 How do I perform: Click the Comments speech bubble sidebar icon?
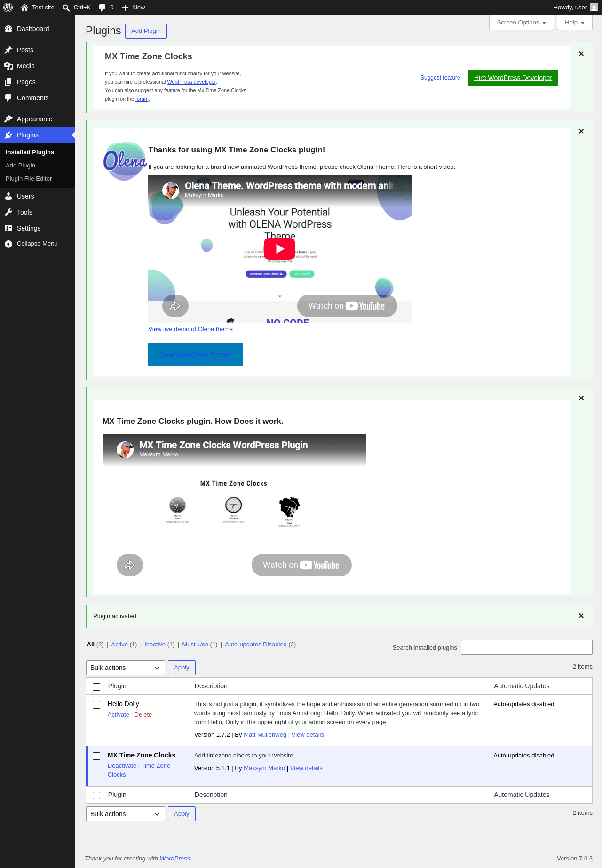pyautogui.click(x=8, y=98)
